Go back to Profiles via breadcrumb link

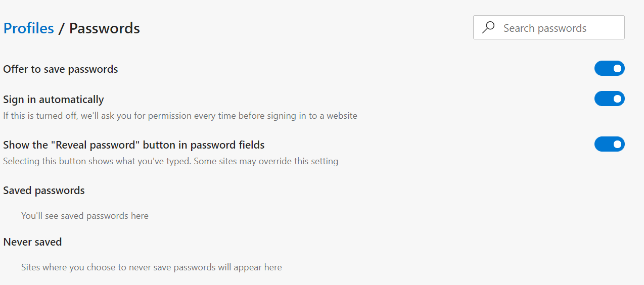(29, 28)
